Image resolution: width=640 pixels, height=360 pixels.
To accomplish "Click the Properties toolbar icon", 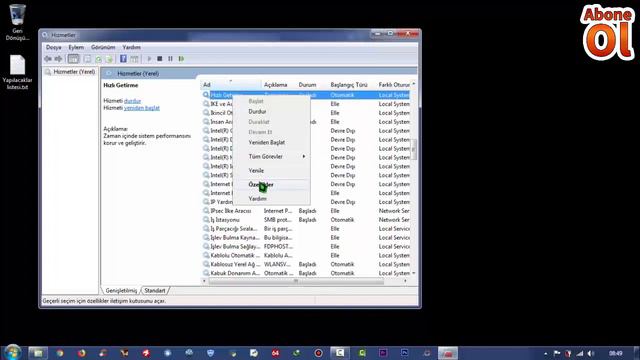I will 87,59.
